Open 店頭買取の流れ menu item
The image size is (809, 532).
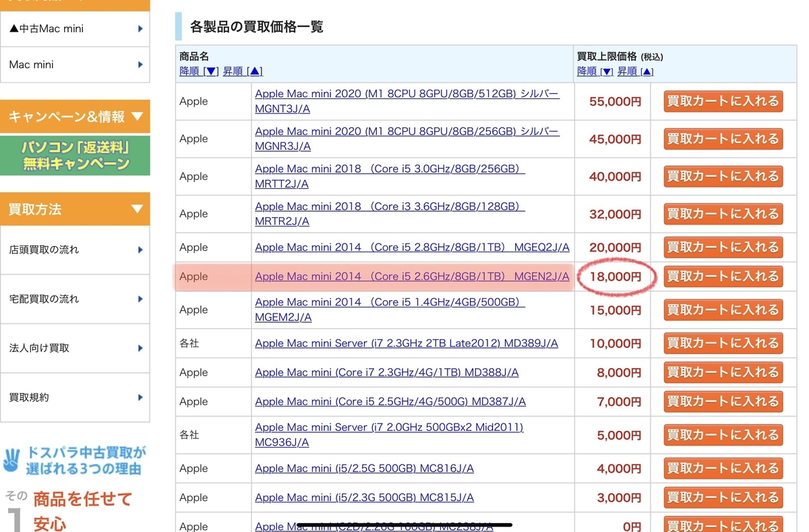75,249
